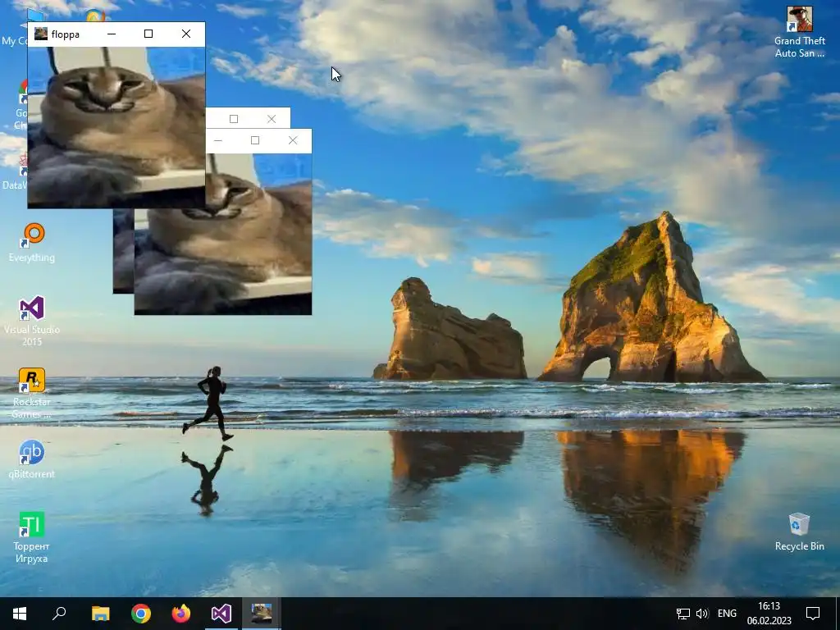The height and width of the screenshot is (630, 840).
Task: Open File Explorer from the taskbar
Action: pyautogui.click(x=100, y=614)
